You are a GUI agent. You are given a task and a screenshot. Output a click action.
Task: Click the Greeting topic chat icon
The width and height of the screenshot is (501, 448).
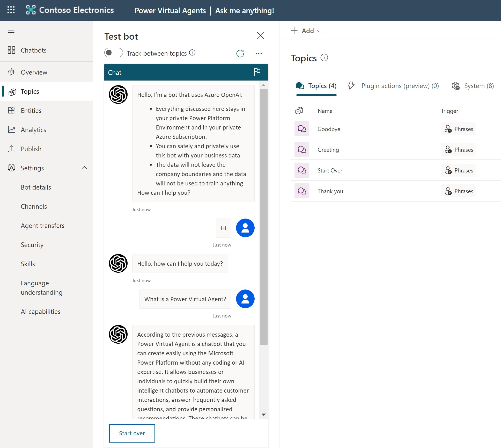[302, 149]
